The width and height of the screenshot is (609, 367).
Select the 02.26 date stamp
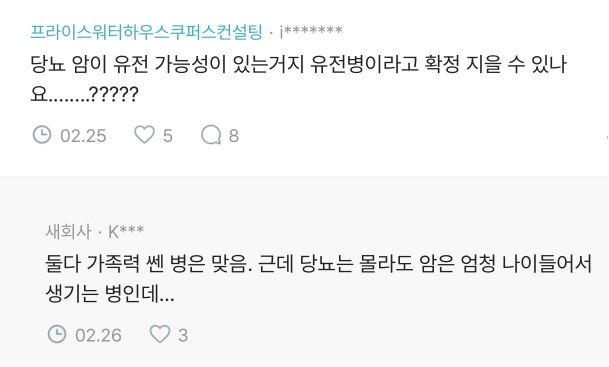point(98,336)
